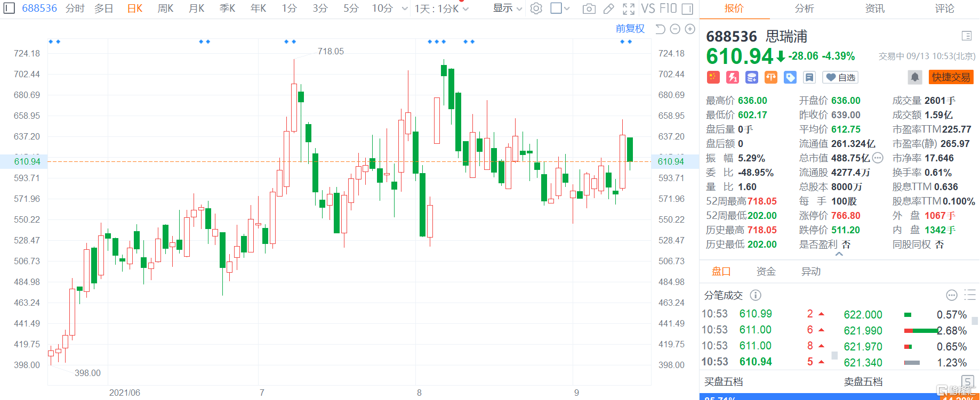This screenshot has width=980, height=400.
Task: Open 1天:1分K range dropdown
Action: point(441,9)
